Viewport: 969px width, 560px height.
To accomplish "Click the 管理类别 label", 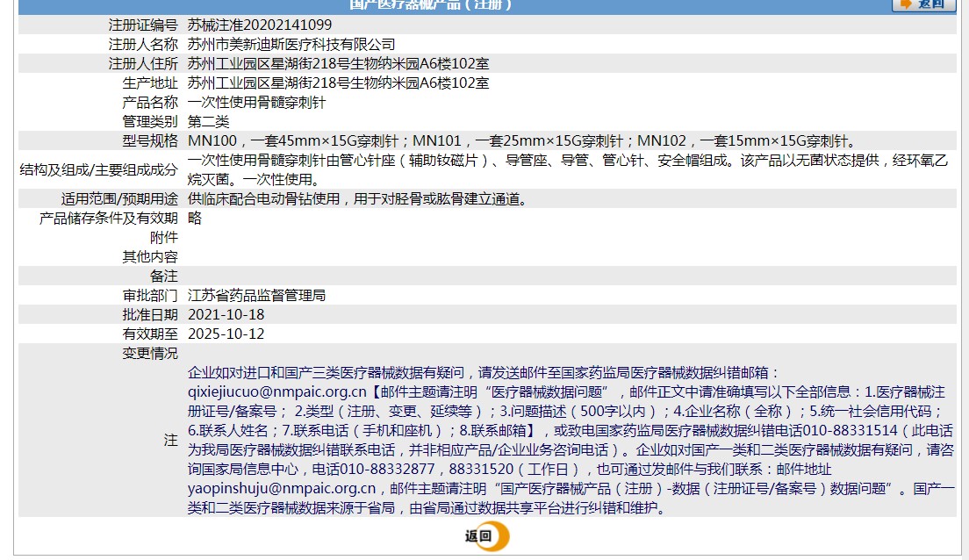I will 149,122.
